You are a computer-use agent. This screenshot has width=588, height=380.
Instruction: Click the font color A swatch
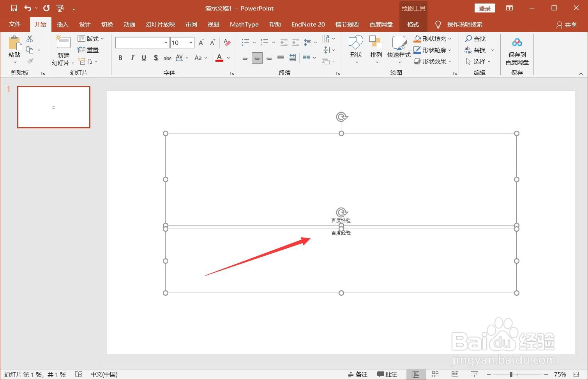[x=219, y=58]
